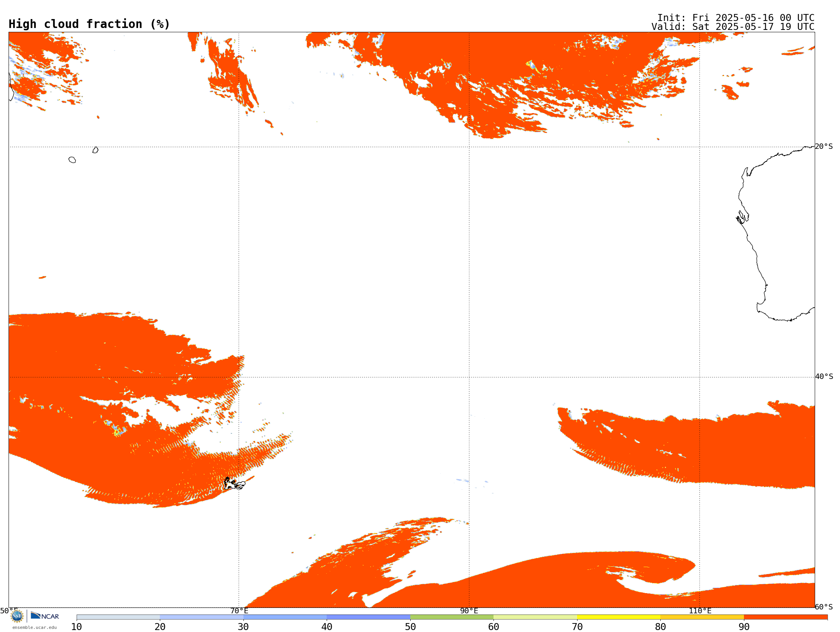840x632 pixels.
Task: Click the above-90 orange-red colorbar segment
Action: pos(786,617)
